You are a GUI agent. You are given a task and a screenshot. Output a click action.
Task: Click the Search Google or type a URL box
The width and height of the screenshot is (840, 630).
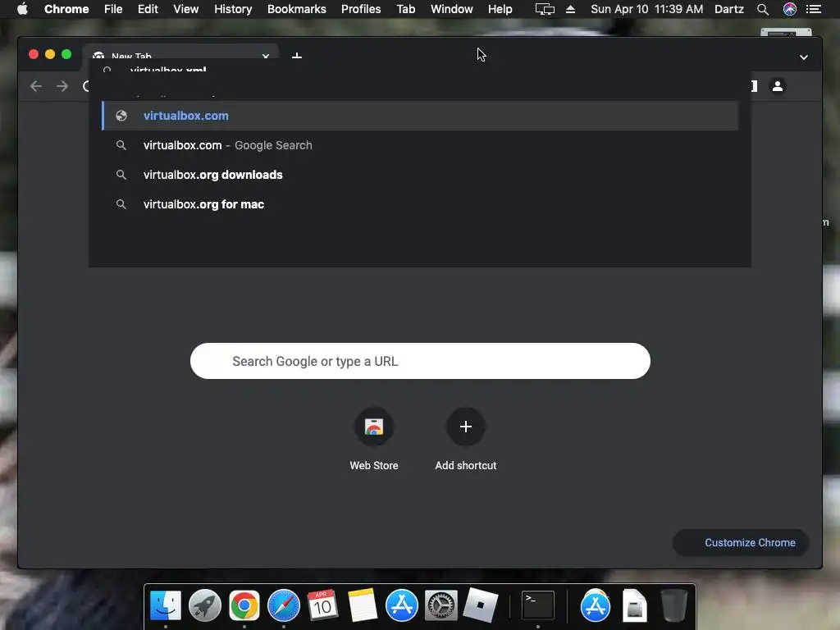420,361
